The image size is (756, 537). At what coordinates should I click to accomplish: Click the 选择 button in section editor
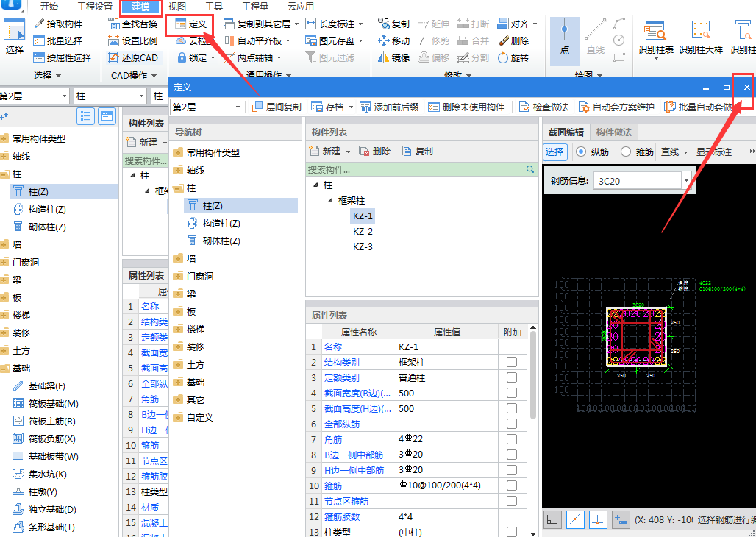[554, 152]
